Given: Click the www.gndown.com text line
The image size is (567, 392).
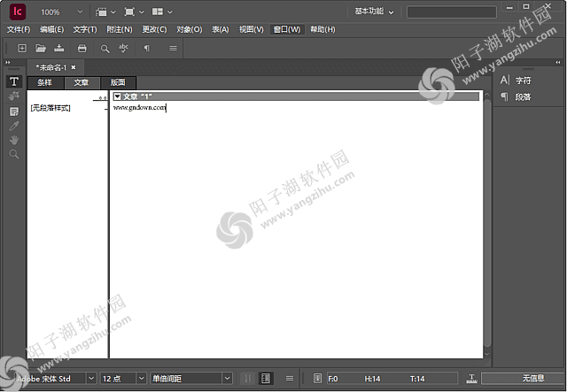Looking at the screenshot, I should 139,107.
